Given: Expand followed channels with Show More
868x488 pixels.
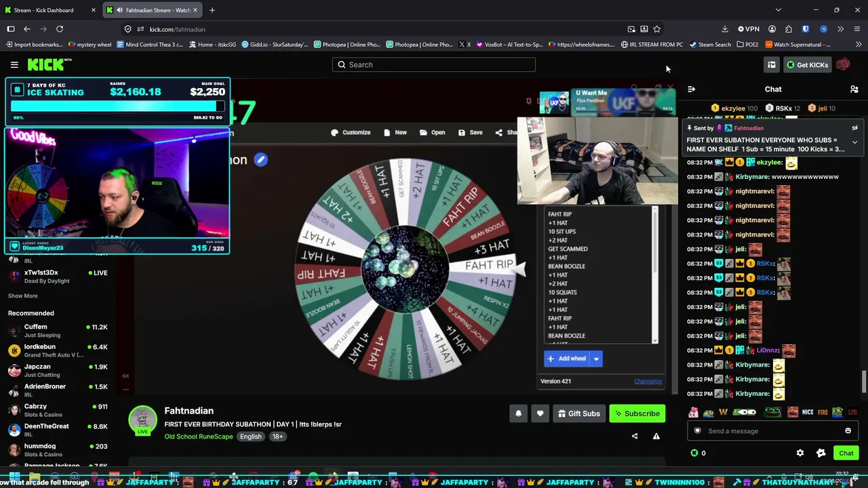Looking at the screenshot, I should click(23, 296).
